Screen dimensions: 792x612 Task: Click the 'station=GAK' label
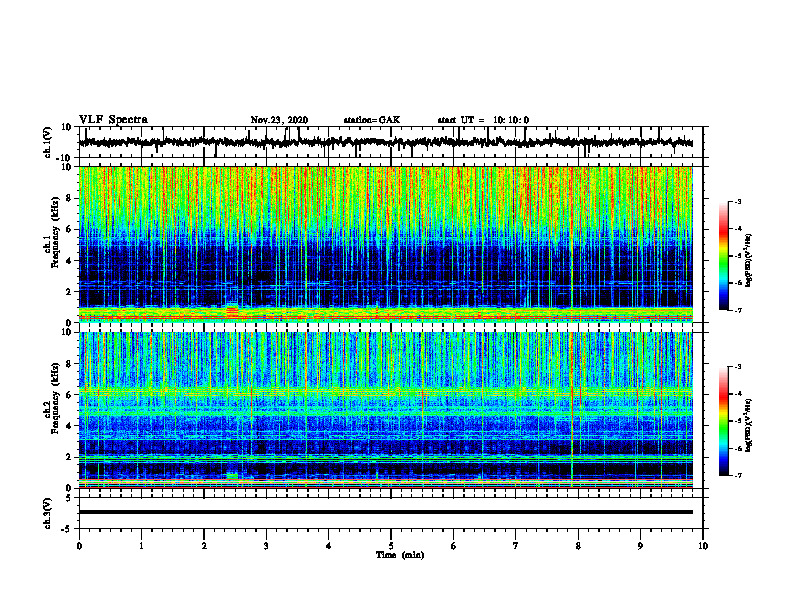point(372,120)
